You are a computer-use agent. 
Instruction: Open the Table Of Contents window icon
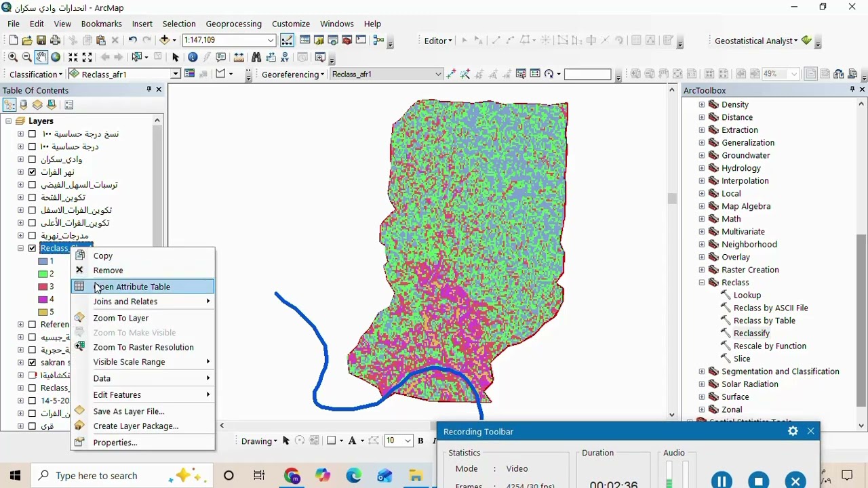tap(305, 40)
